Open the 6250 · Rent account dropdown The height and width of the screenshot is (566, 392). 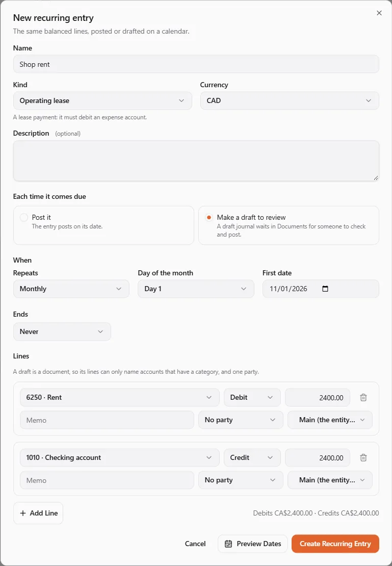(x=119, y=397)
